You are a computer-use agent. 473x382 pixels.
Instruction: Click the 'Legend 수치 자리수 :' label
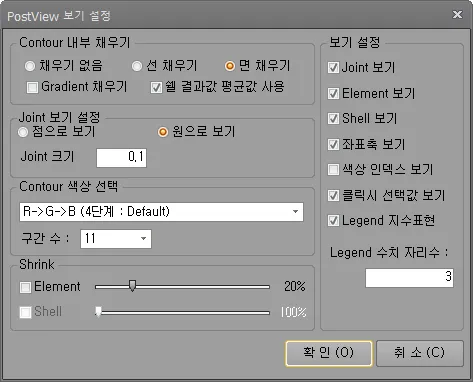click(x=389, y=252)
